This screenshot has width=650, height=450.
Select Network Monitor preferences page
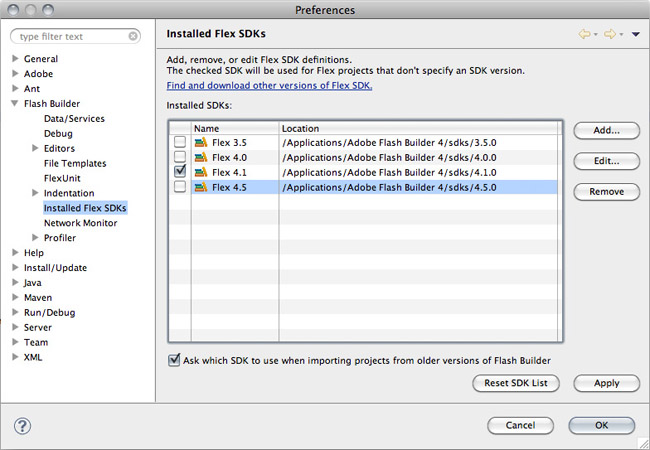(x=80, y=223)
